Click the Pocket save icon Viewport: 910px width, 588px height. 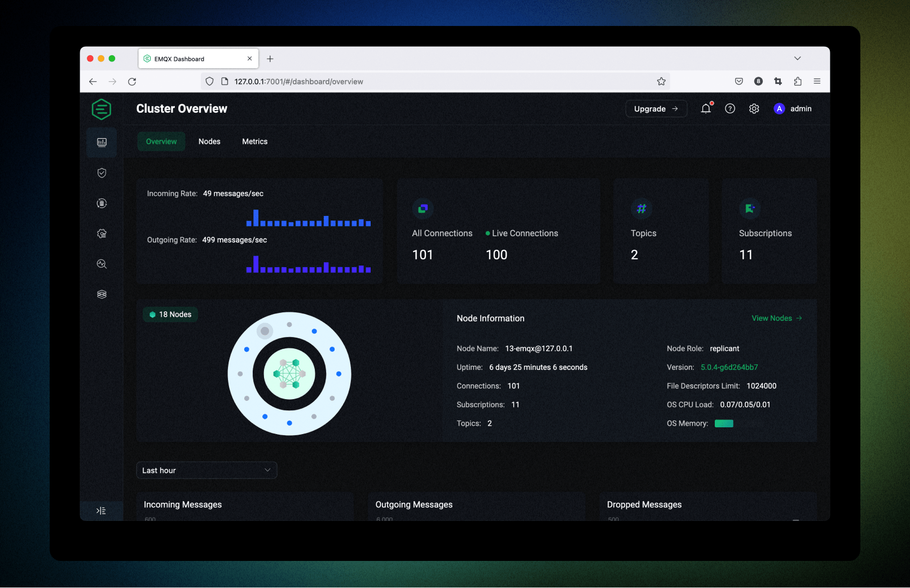739,81
